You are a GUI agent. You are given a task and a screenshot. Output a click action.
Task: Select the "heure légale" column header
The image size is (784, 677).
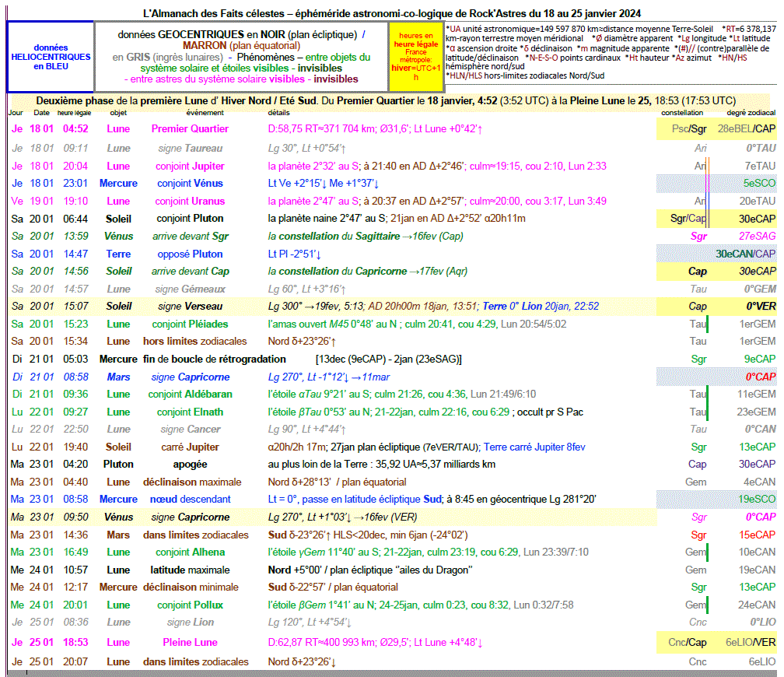click(74, 113)
